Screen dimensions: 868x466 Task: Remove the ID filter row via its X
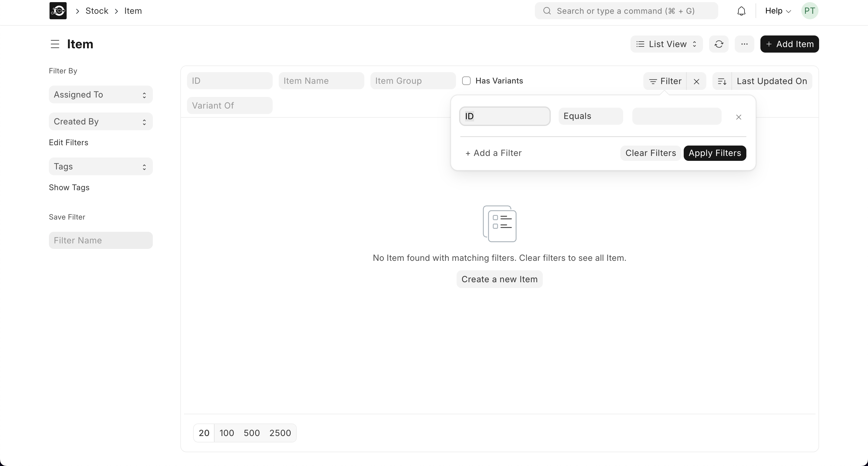point(739,117)
